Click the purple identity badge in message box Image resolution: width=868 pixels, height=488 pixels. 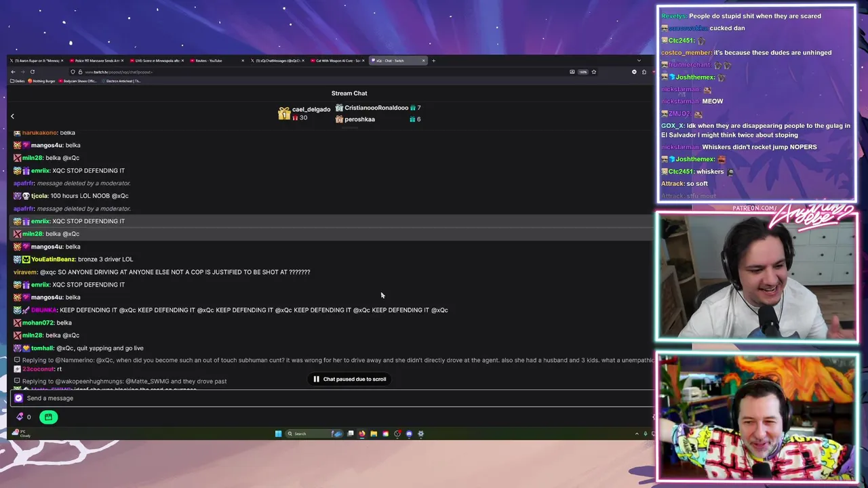click(x=18, y=398)
